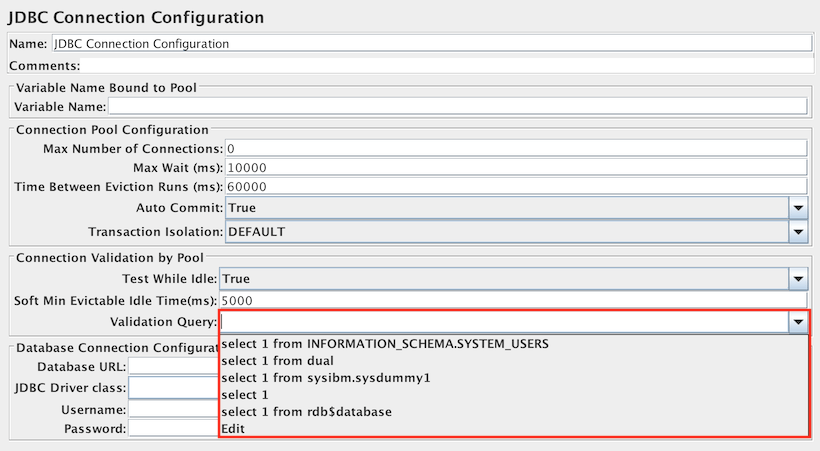
Task: Select the Edit option in the list
Action: tap(232, 429)
